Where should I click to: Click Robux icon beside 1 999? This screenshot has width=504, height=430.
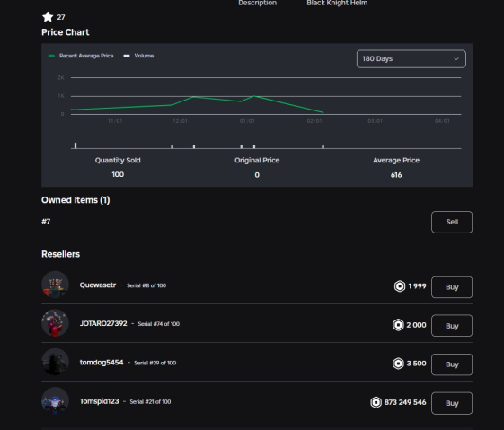coord(400,286)
